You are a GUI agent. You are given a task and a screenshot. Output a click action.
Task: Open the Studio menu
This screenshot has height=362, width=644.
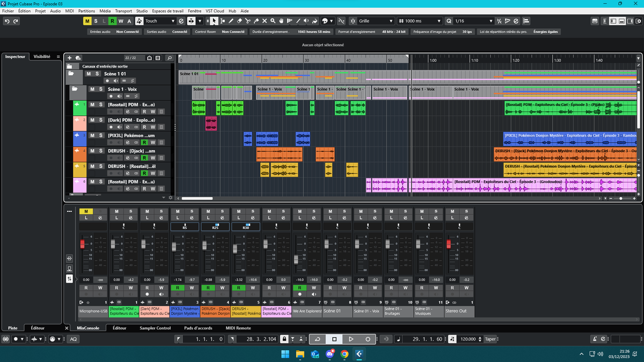tap(141, 10)
